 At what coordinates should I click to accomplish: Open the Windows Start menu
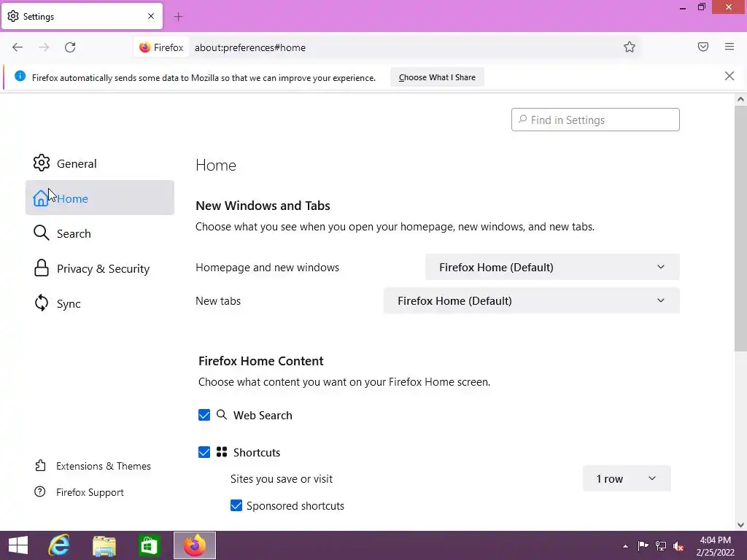tap(18, 545)
